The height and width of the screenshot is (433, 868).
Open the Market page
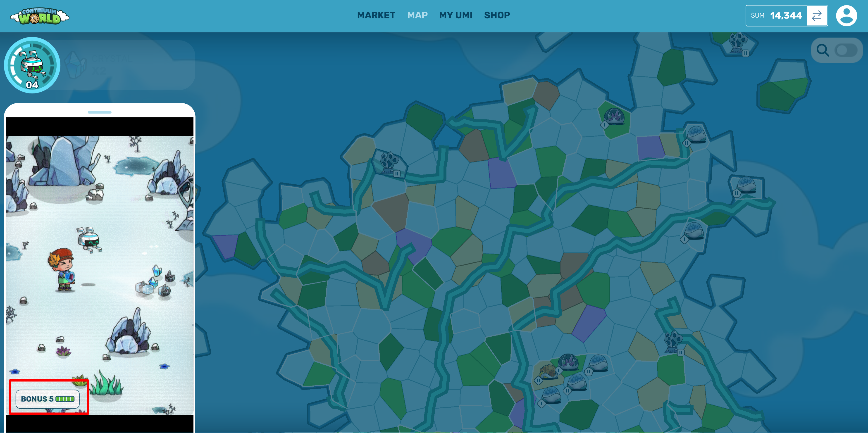pyautogui.click(x=376, y=15)
